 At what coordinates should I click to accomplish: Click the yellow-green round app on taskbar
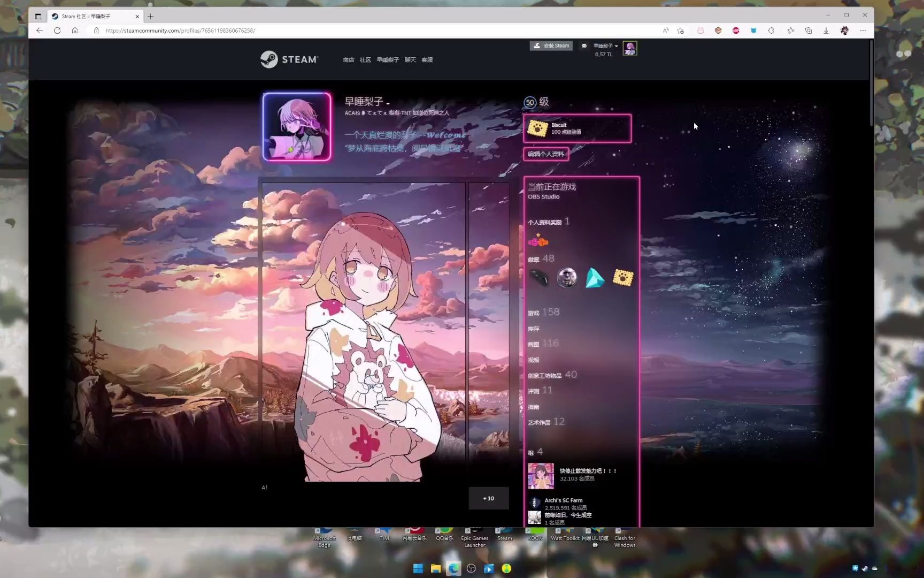coord(506,568)
